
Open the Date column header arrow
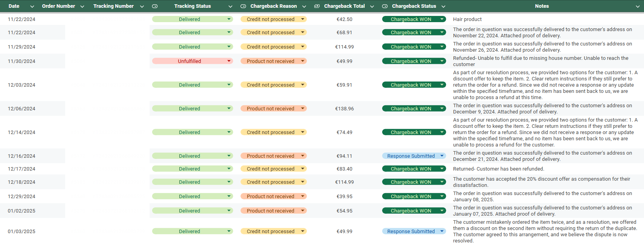(x=32, y=6)
